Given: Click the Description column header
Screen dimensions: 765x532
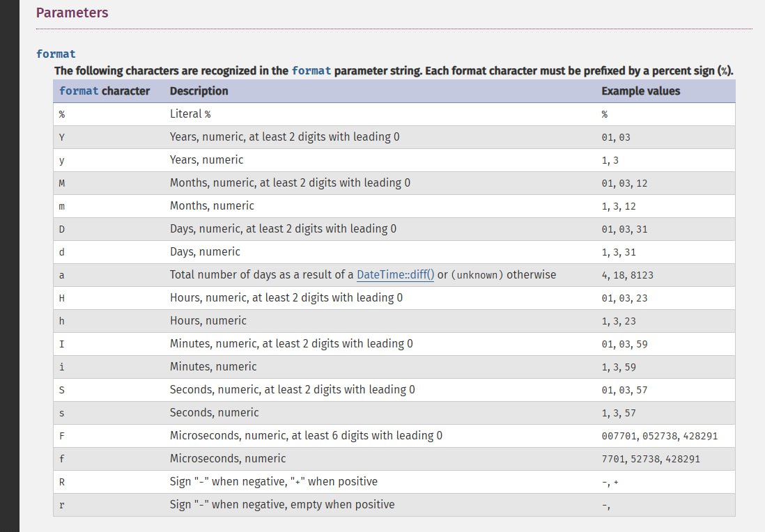Looking at the screenshot, I should (x=199, y=91).
